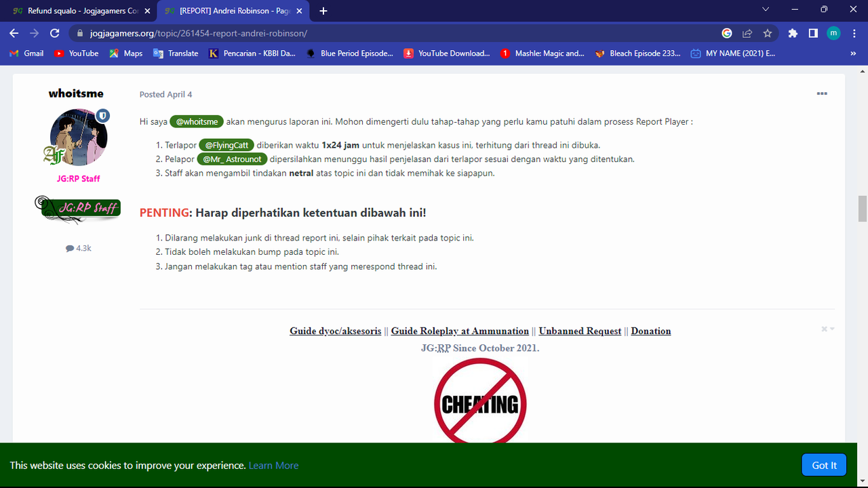Image resolution: width=868 pixels, height=488 pixels.
Task: Open the @whoitsme mention
Action: tap(197, 121)
